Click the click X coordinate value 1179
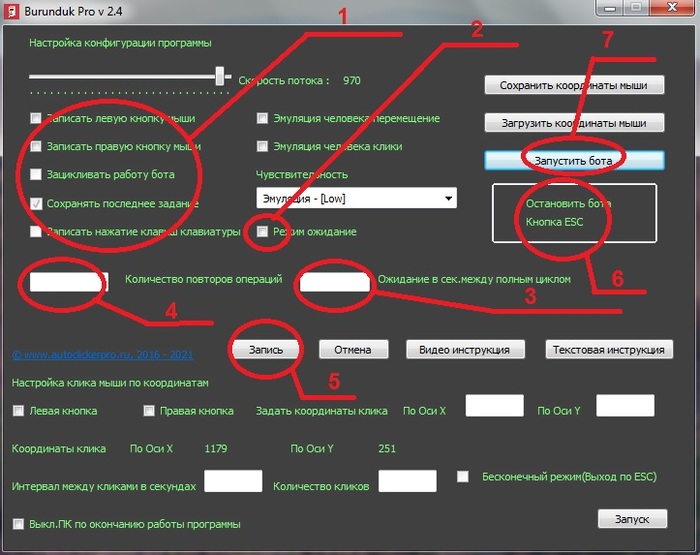700x555 pixels. [x=216, y=448]
